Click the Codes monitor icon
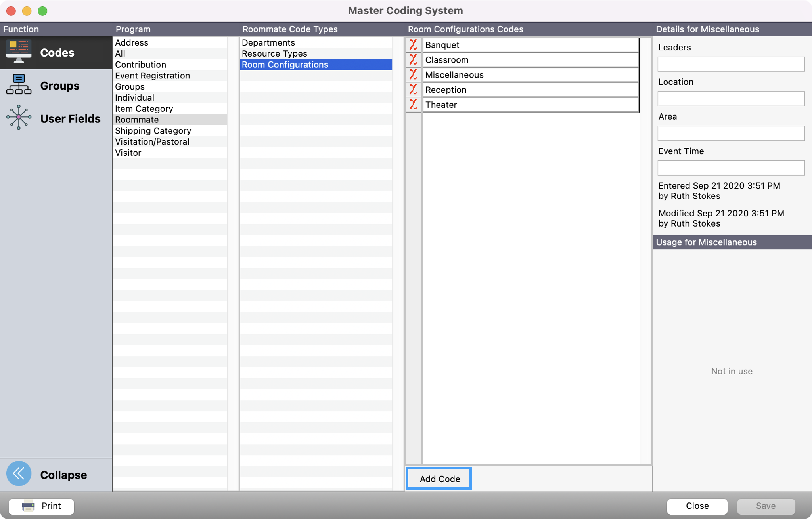Screen dimensions: 812x519 click(19, 52)
